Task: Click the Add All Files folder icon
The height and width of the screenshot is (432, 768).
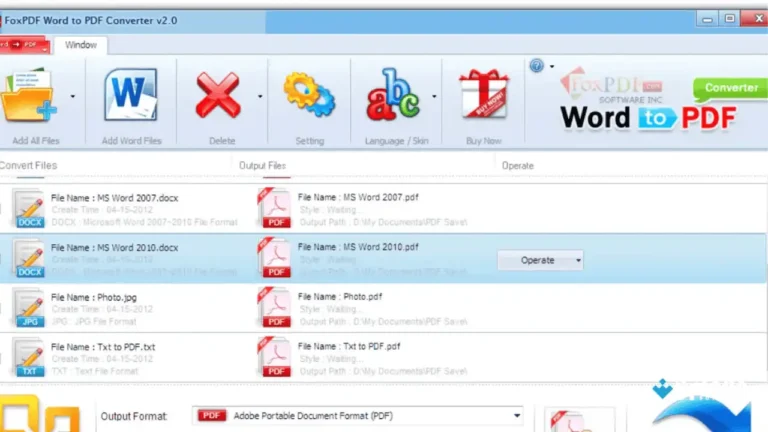Action: click(x=28, y=95)
